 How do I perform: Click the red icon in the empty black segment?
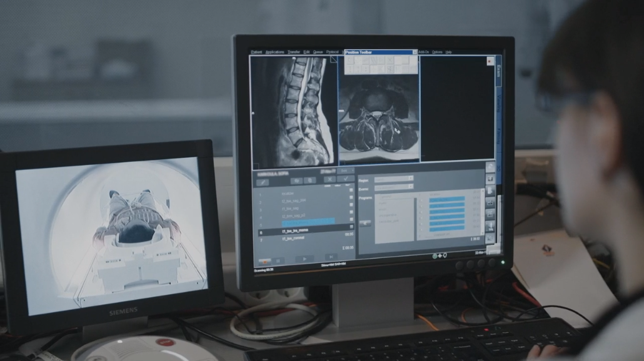tap(490, 62)
